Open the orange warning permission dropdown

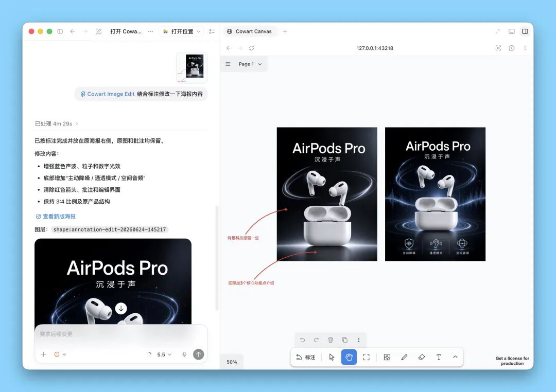[60, 354]
